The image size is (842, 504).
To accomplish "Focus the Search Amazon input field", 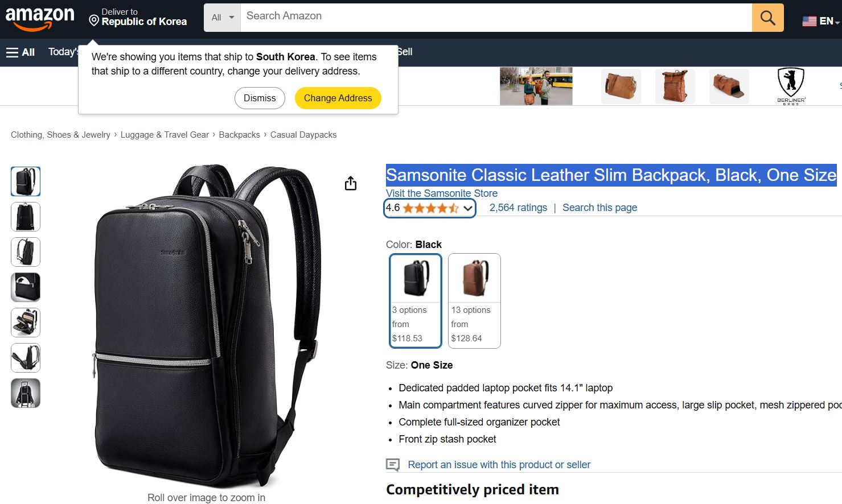I will pos(496,18).
